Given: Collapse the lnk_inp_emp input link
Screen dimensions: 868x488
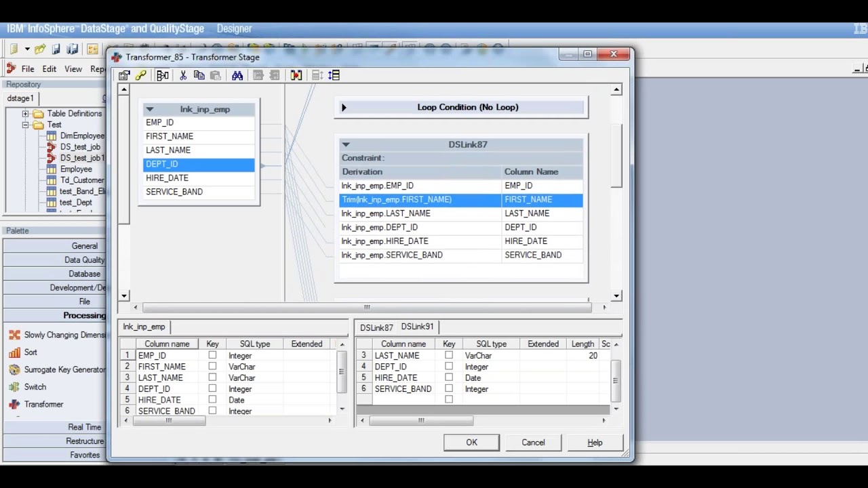Looking at the screenshot, I should 150,109.
